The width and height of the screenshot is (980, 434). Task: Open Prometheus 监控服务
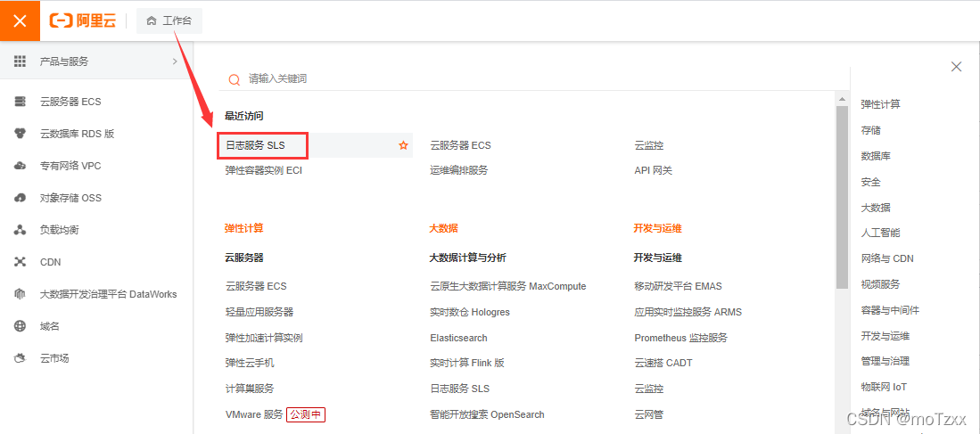click(681, 337)
